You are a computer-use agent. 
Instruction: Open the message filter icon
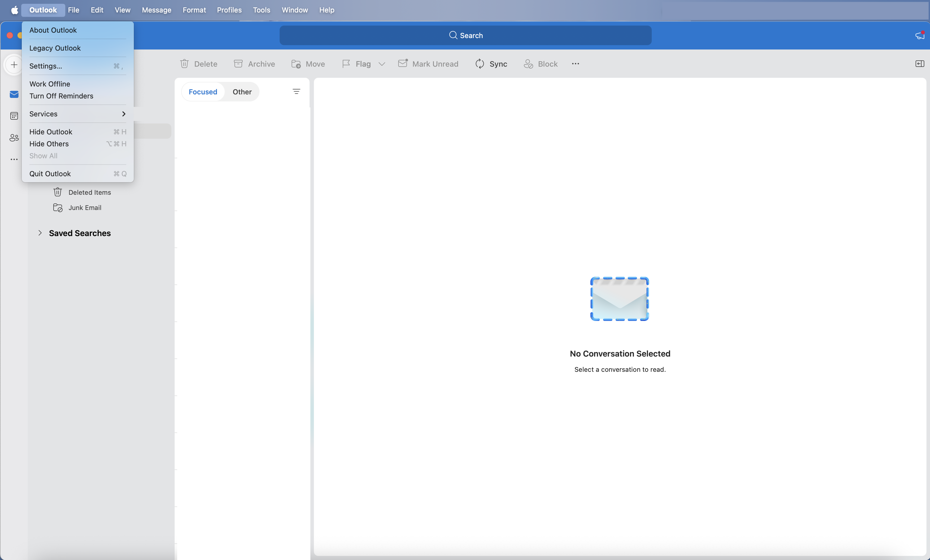296,91
